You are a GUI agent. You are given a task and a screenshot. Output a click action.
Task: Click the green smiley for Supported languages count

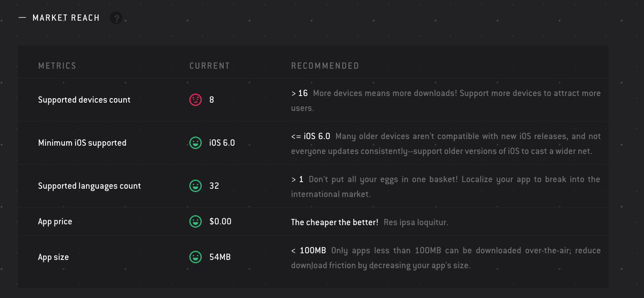[x=196, y=186]
